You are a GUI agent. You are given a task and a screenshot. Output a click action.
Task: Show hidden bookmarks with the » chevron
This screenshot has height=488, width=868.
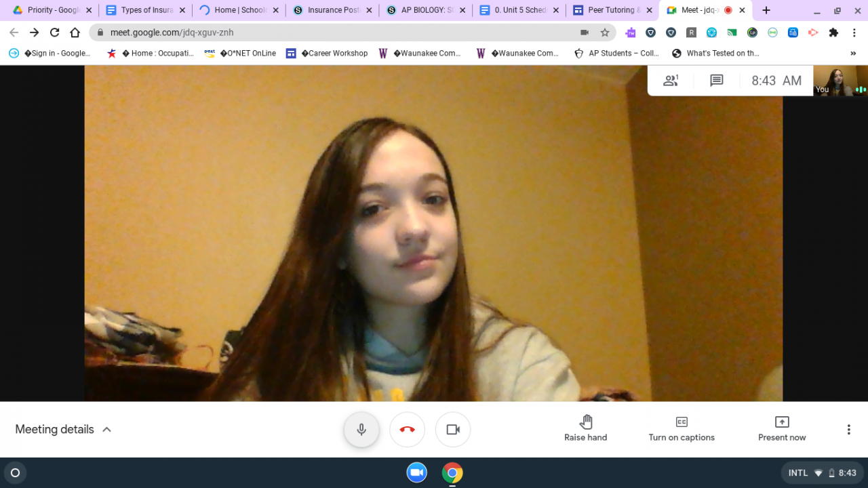click(853, 54)
